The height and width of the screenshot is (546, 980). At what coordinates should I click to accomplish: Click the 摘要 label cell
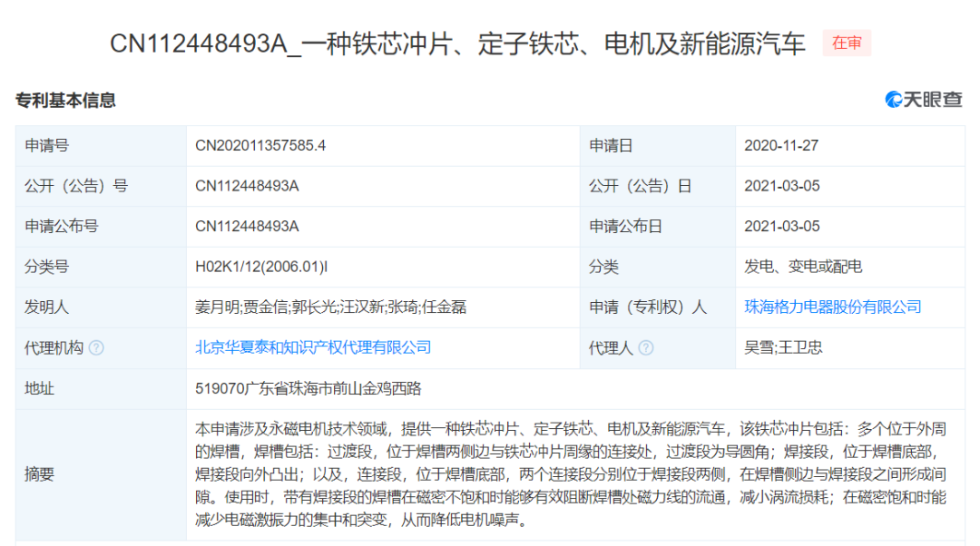click(102, 474)
